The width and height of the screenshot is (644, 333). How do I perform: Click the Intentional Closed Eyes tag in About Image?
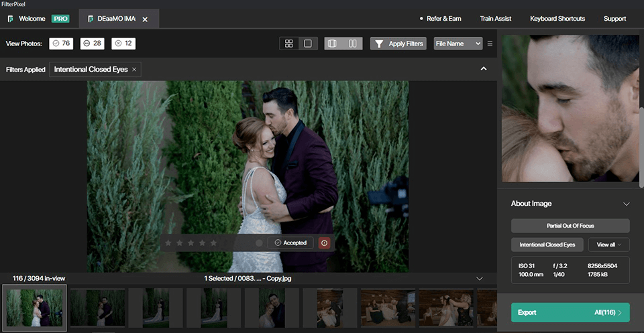tap(548, 245)
